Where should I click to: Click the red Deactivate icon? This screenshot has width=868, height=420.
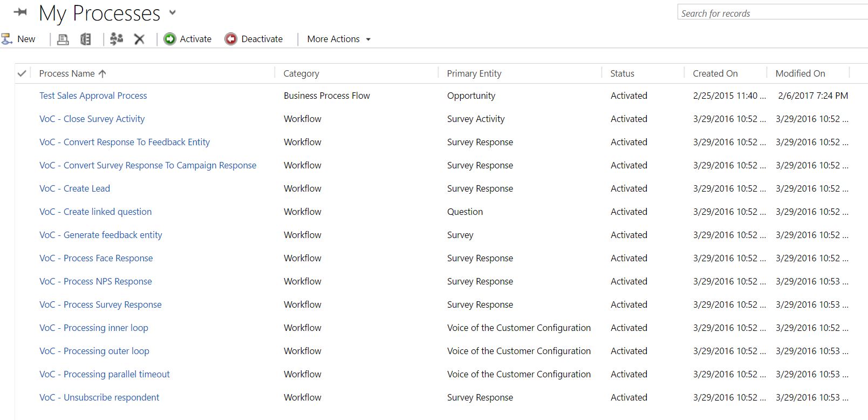point(231,39)
